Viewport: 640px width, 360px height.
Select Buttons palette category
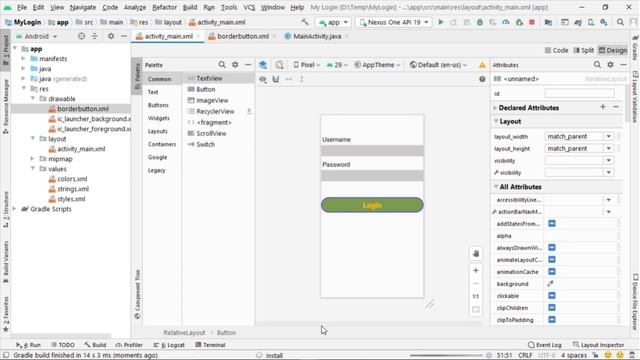[x=158, y=105]
